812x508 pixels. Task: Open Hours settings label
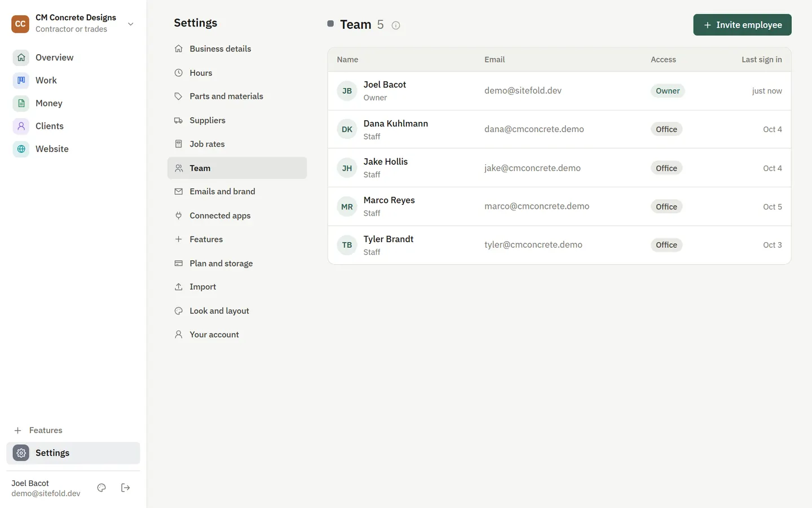(x=201, y=73)
